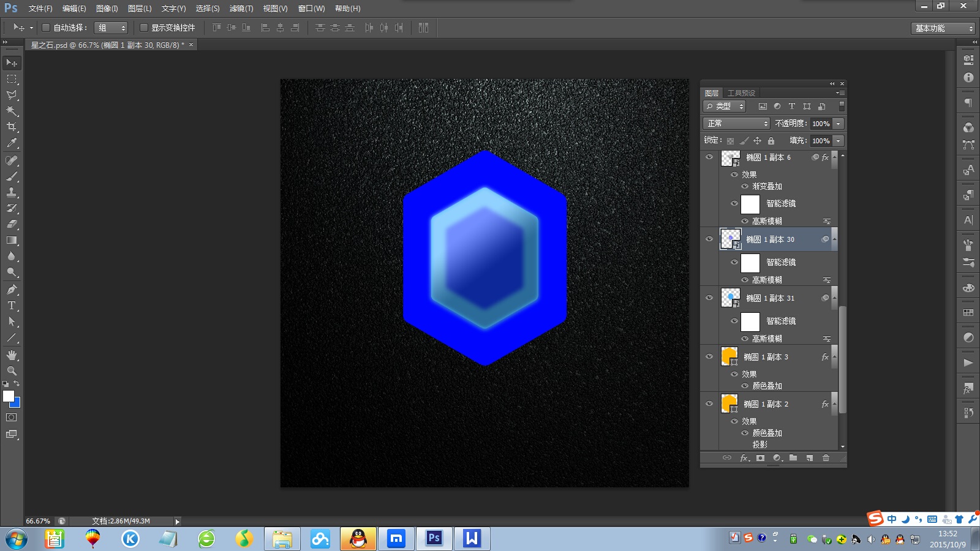
Task: Open the Layers panel flyout menu
Action: pyautogui.click(x=840, y=93)
